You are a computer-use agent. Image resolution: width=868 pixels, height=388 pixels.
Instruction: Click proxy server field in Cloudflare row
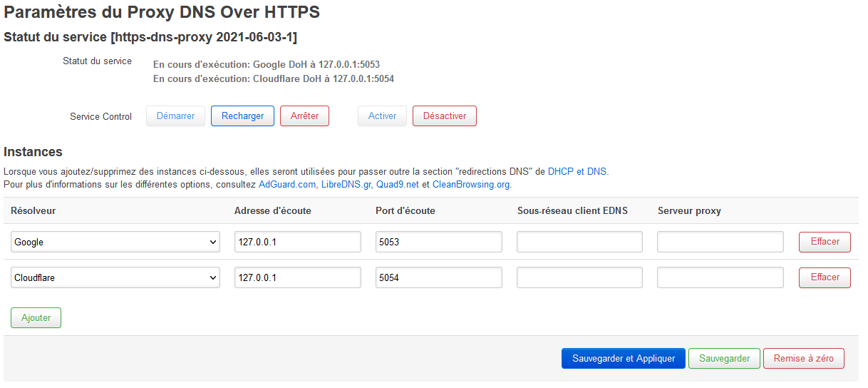click(720, 277)
